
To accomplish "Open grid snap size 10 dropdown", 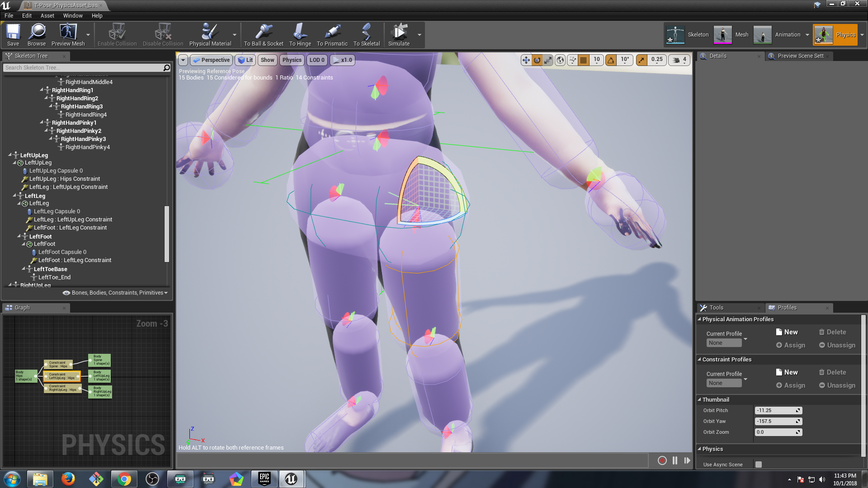I will tap(597, 60).
